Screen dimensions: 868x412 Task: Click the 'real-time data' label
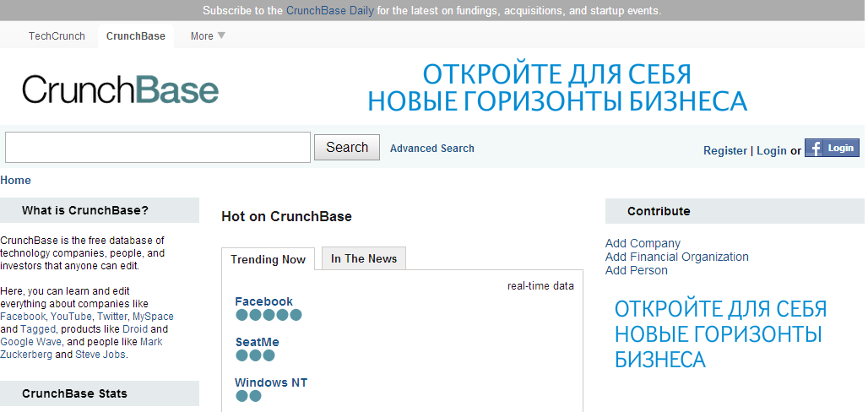point(540,286)
